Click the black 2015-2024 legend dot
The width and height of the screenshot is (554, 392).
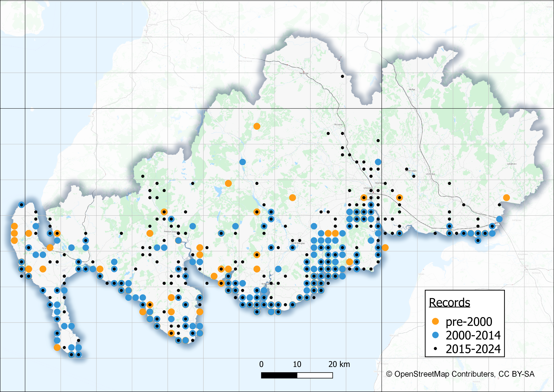[x=435, y=349]
